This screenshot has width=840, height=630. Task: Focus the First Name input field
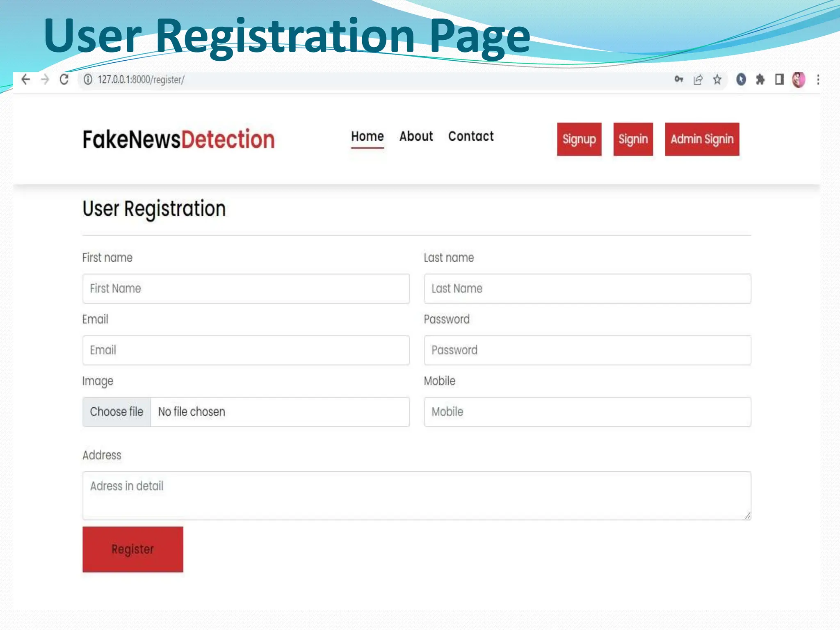(246, 289)
